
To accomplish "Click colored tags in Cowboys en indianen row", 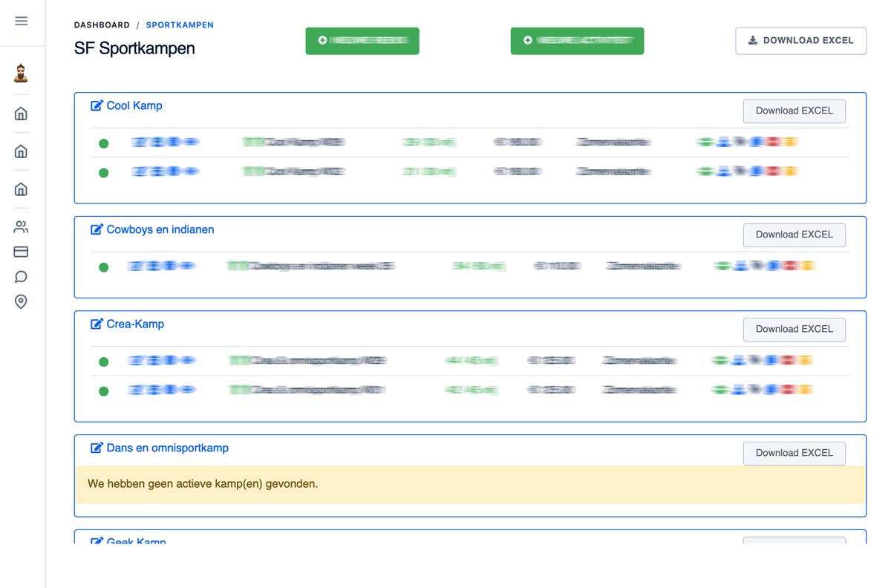I will coord(764,266).
